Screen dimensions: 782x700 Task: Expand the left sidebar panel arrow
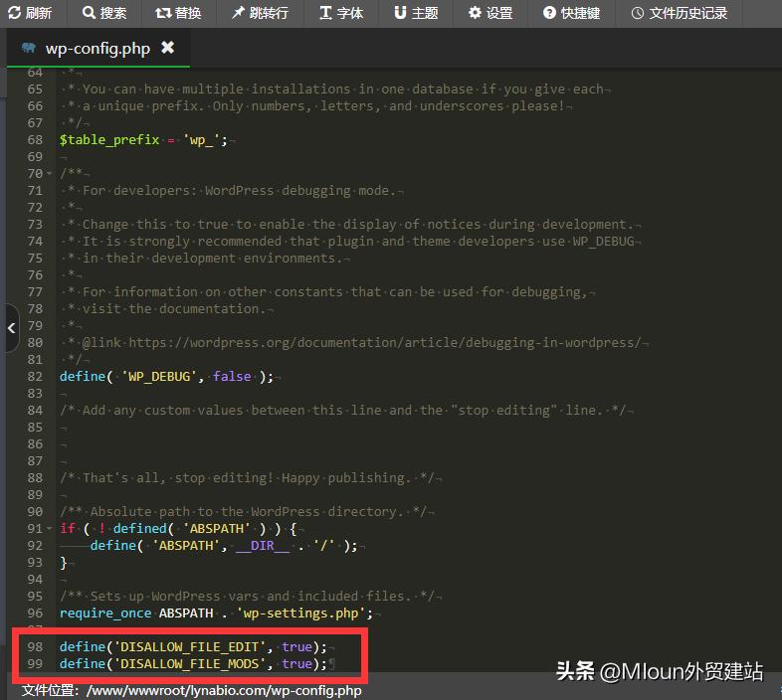[11, 327]
